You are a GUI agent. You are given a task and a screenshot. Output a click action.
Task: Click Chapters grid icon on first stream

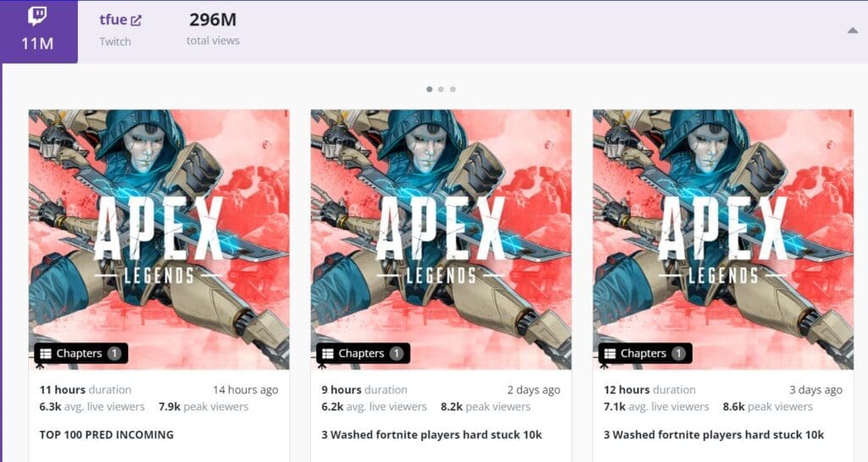(46, 353)
